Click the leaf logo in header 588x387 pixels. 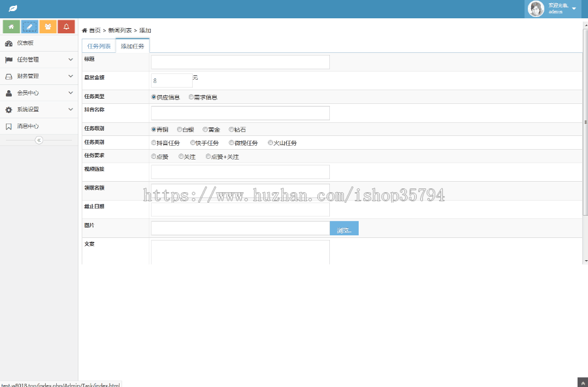tap(13, 8)
